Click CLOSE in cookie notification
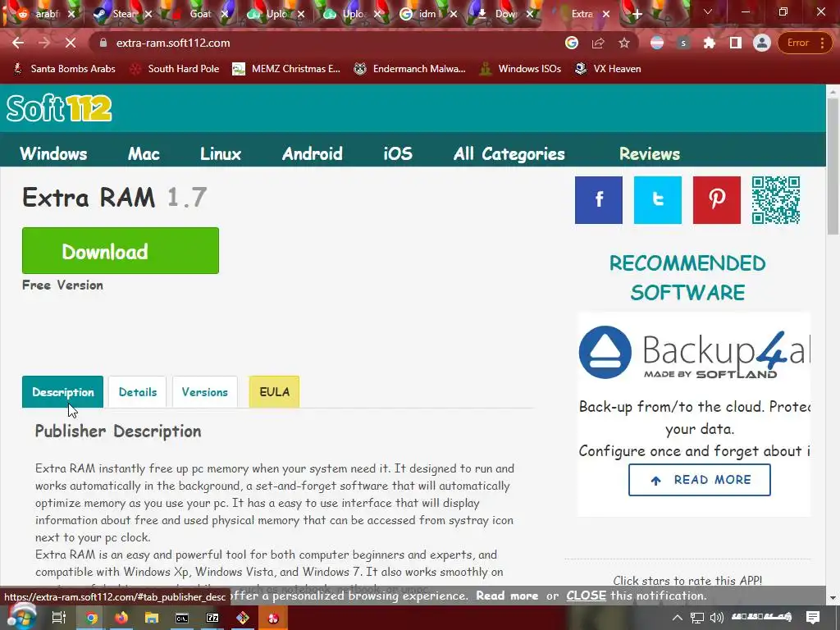Screen dimensions: 840x630 pos(586,596)
